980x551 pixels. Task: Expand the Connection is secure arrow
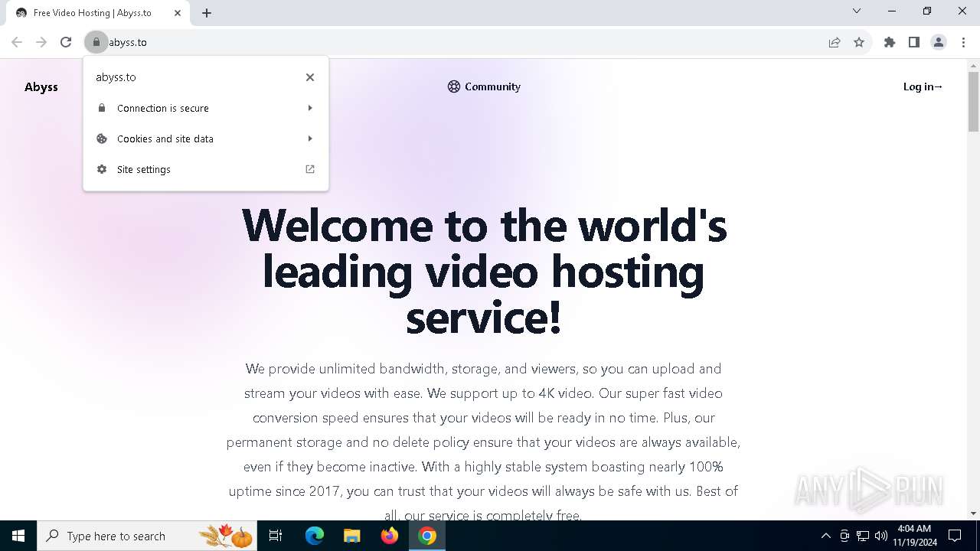[x=310, y=108]
